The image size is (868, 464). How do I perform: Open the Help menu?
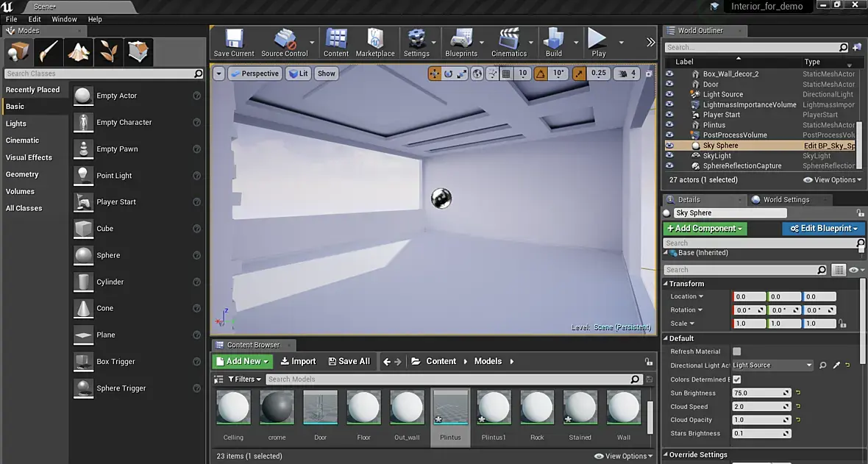coord(95,19)
